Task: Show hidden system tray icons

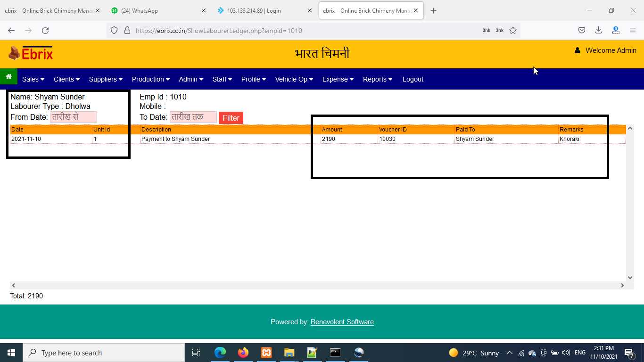Action: (510, 353)
